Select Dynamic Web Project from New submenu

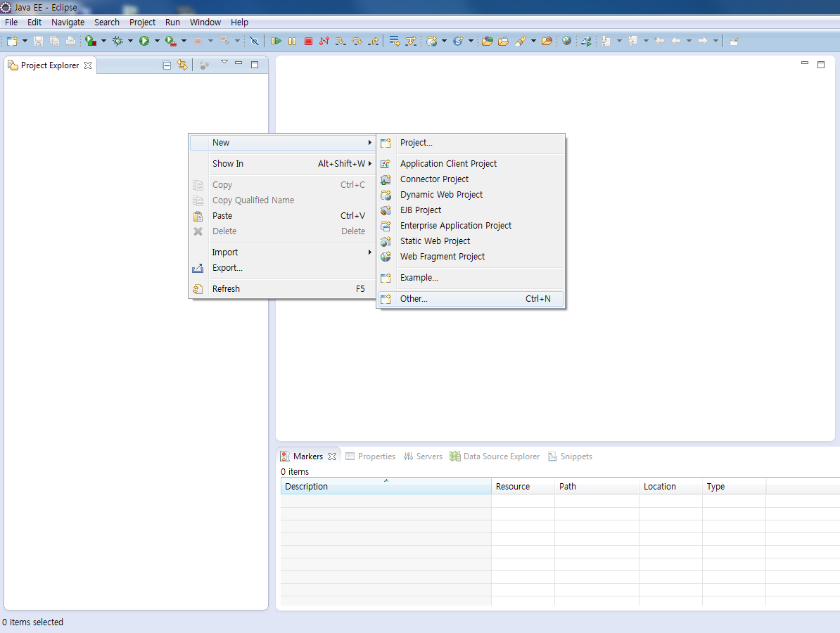coord(441,195)
